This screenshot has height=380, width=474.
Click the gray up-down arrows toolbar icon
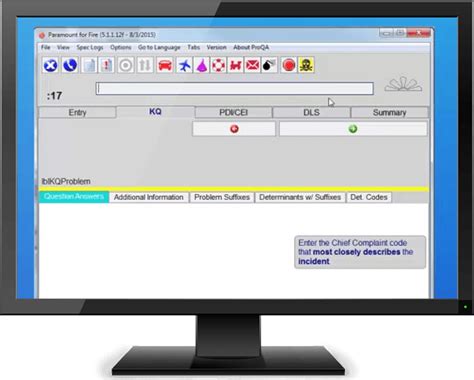[x=145, y=65]
